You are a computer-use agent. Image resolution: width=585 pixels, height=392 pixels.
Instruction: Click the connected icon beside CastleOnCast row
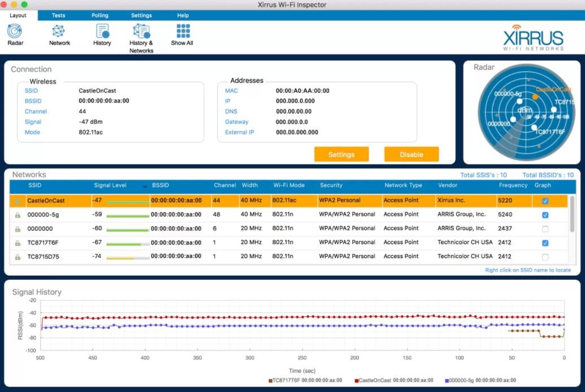(x=18, y=201)
